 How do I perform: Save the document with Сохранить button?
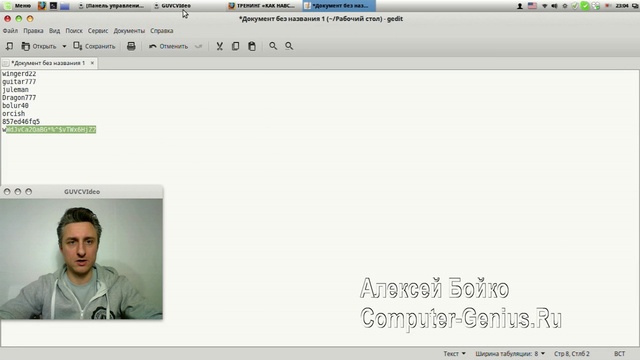pyautogui.click(x=94, y=46)
